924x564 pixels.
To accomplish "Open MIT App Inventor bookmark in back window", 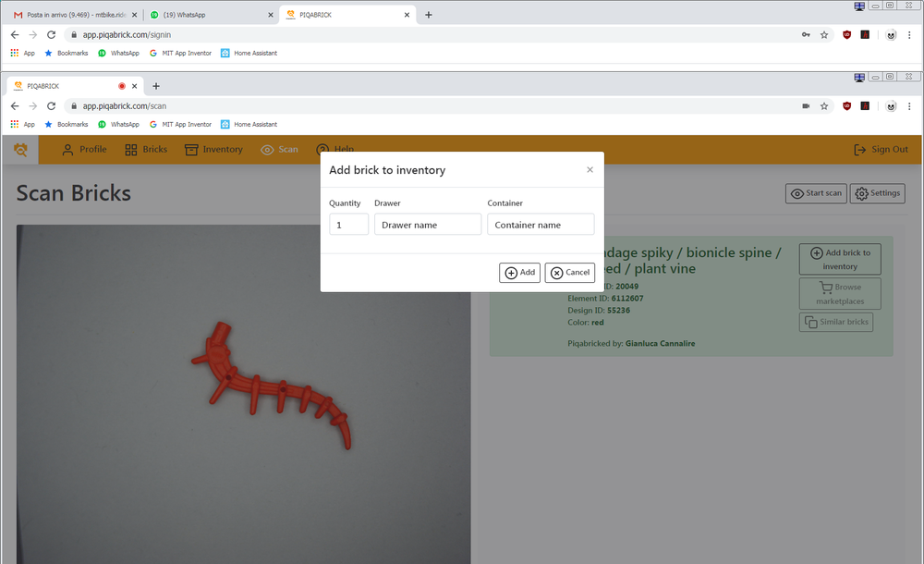I will pyautogui.click(x=180, y=53).
